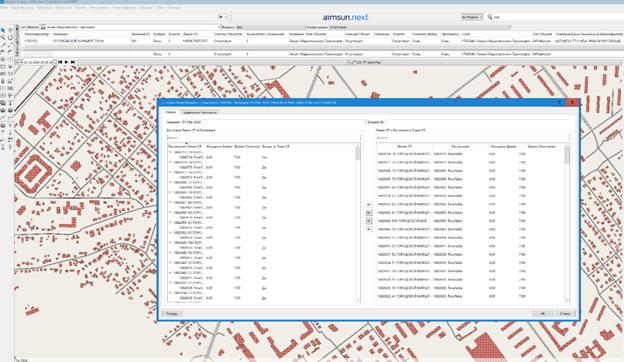This screenshot has height=362, width=624.
Task: Click the name field in the dialog
Action: [272, 122]
